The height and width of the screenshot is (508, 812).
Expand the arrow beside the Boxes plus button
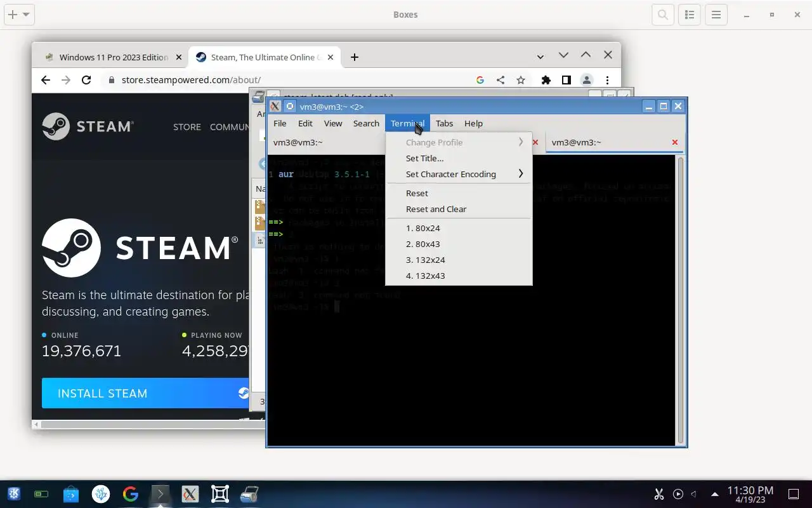[x=27, y=14]
